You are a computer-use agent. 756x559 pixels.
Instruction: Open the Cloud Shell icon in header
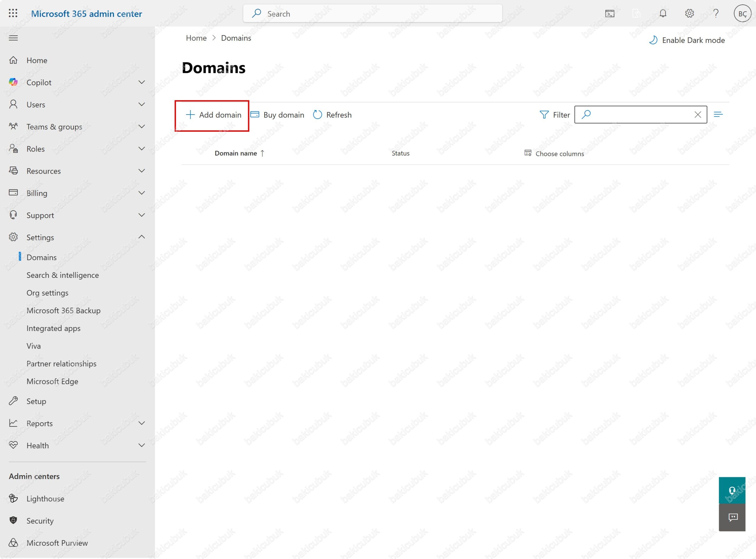[x=610, y=14]
